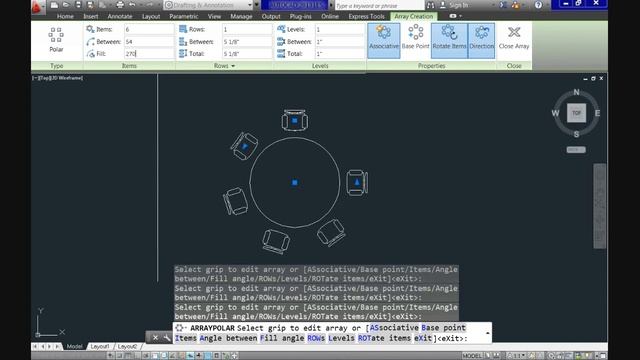Click the navigation bar on right edge

click(x=600, y=206)
